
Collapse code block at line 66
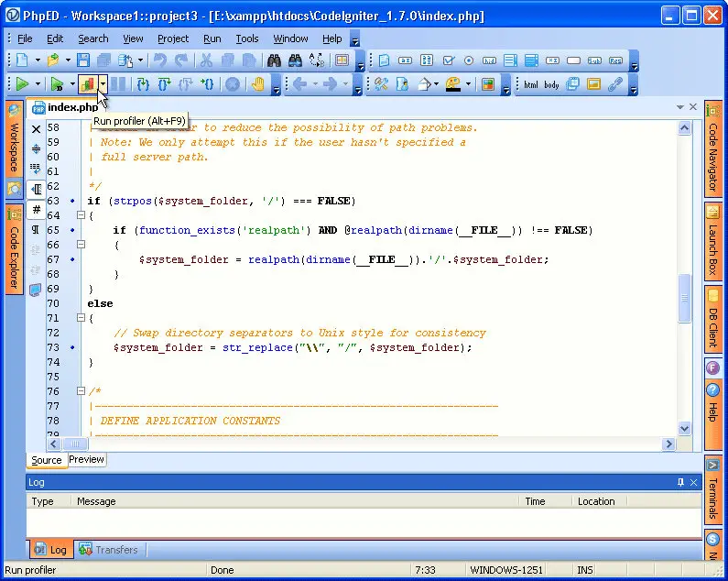[81, 245]
